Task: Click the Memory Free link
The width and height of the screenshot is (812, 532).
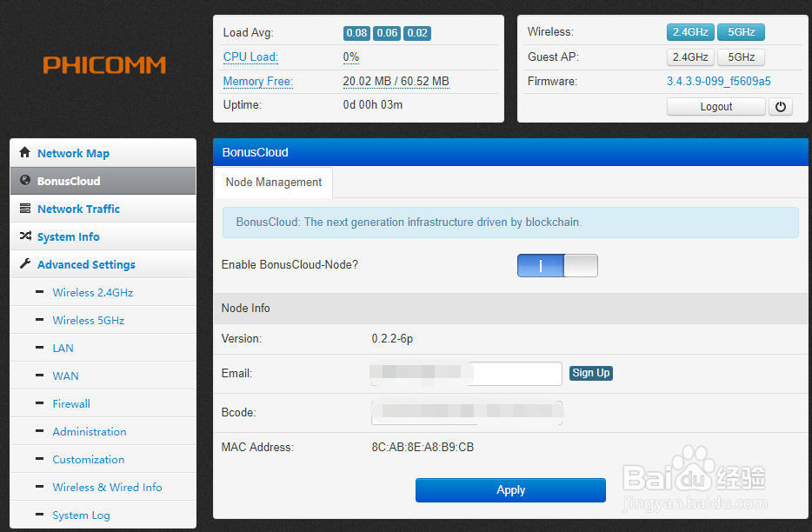Action: tap(258, 82)
